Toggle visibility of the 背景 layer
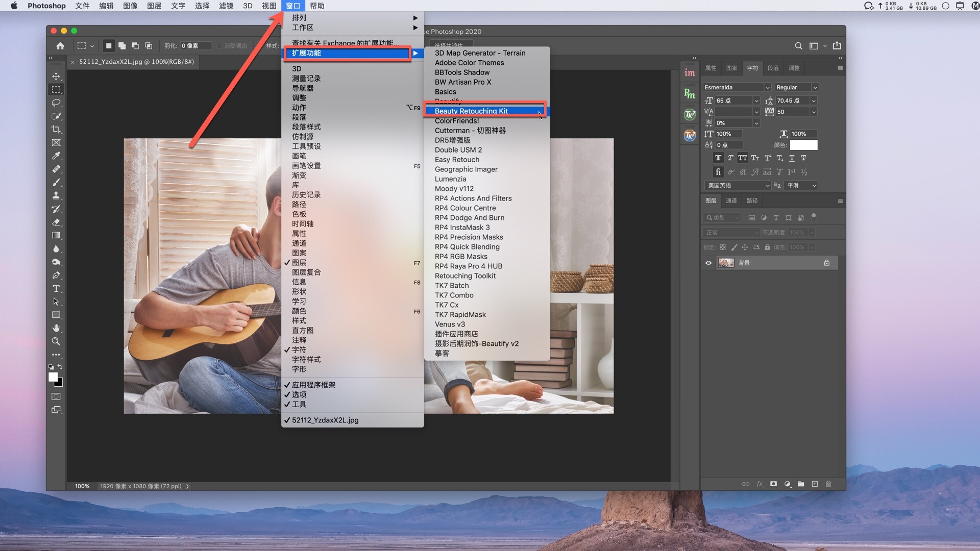The image size is (980, 551). tap(708, 263)
